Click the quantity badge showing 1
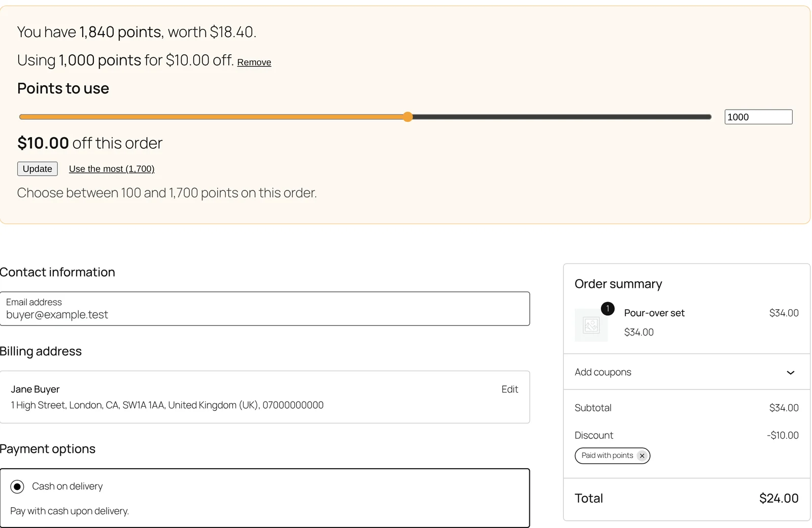This screenshot has height=528, width=812. (607, 309)
